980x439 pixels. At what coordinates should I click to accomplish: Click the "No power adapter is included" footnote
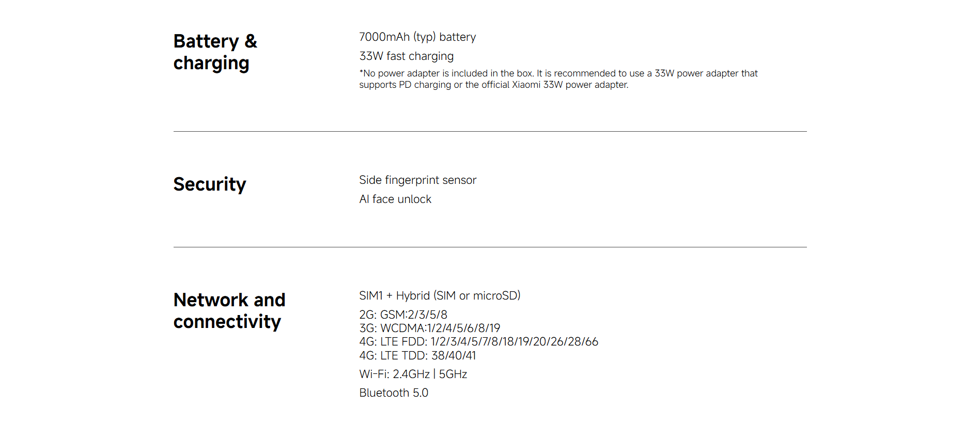[447, 73]
